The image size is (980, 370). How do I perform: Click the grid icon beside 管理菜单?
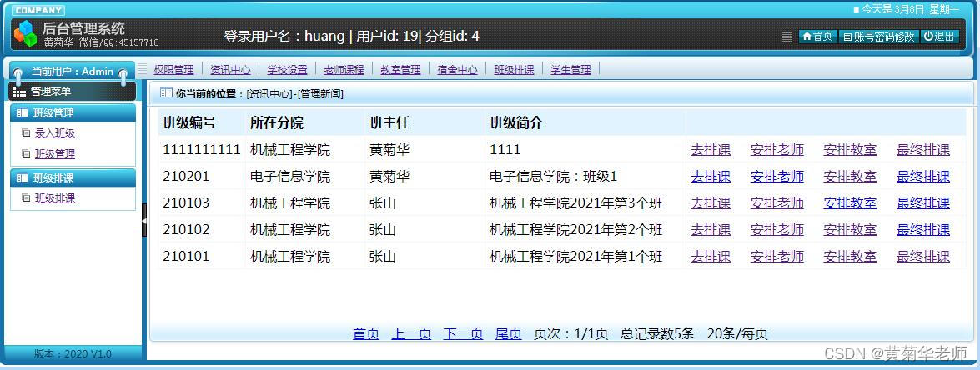pyautogui.click(x=19, y=92)
